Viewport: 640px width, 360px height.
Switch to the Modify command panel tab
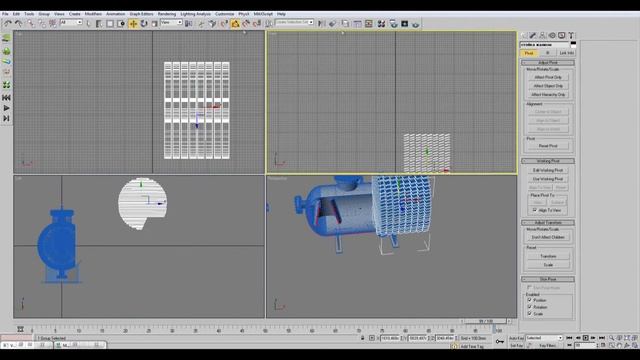tap(533, 36)
